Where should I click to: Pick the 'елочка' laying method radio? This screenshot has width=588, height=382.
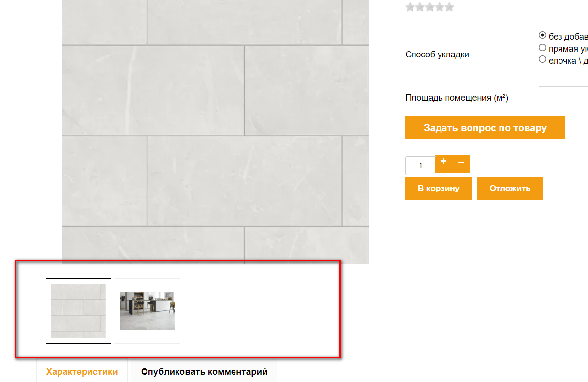point(542,59)
